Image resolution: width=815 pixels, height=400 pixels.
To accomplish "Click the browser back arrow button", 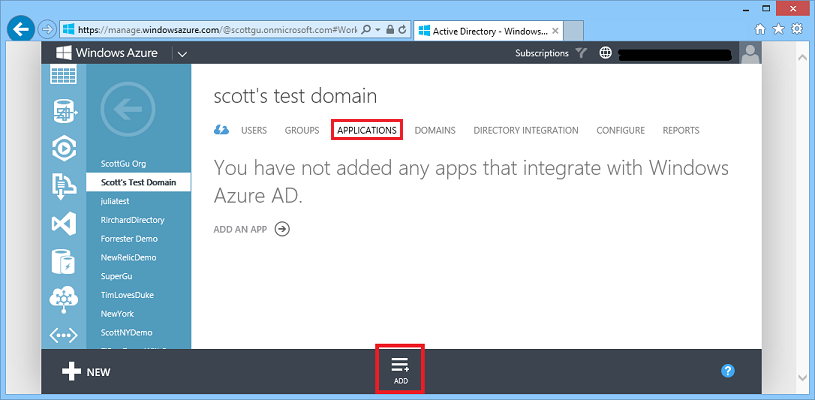I will click(21, 30).
